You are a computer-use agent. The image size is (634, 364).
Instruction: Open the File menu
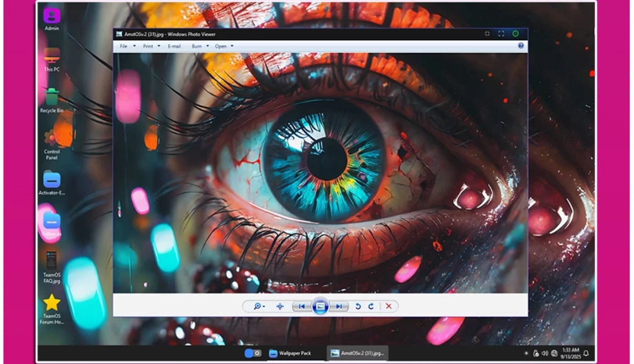[124, 46]
